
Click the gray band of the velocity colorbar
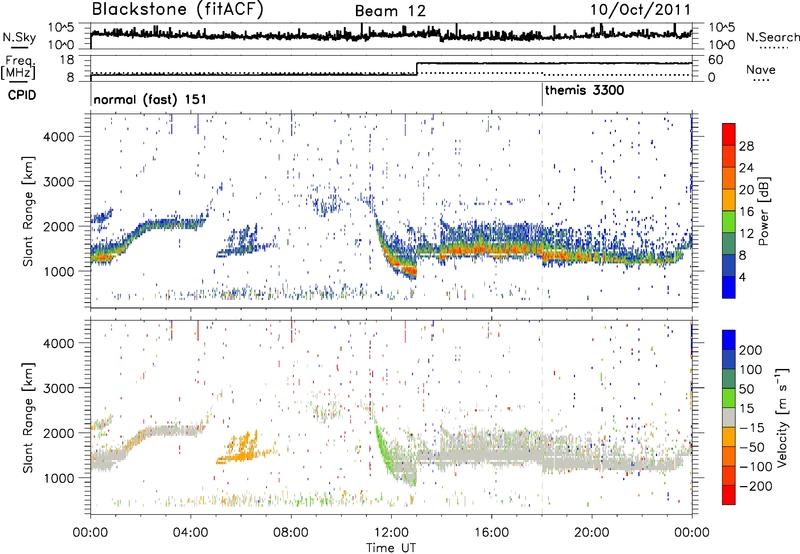click(x=729, y=417)
